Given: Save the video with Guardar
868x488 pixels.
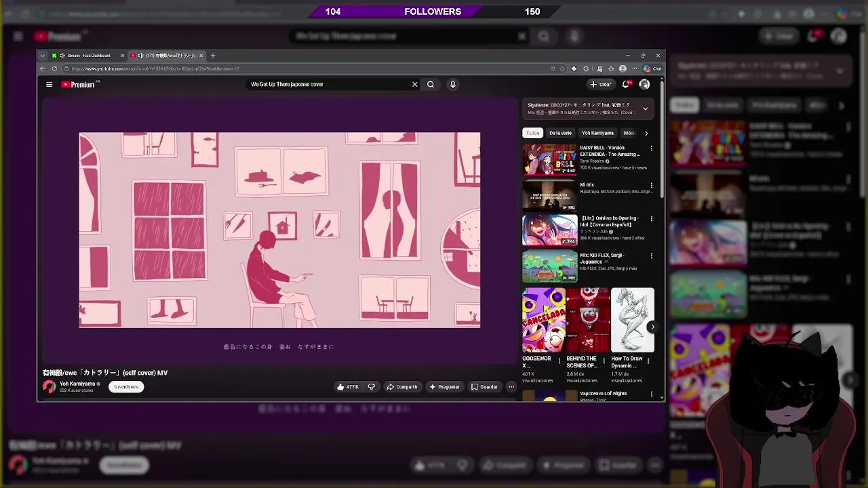Looking at the screenshot, I should [x=485, y=387].
